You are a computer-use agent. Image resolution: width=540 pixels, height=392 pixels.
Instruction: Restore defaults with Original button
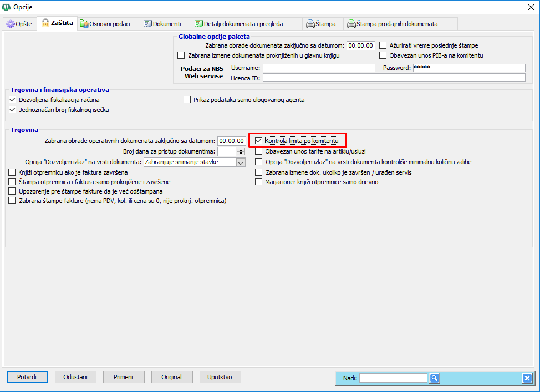click(x=172, y=377)
